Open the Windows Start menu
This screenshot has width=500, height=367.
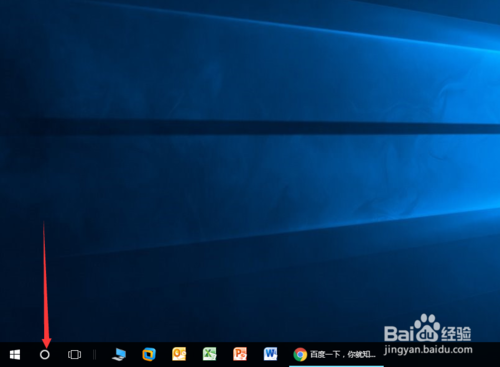tap(15, 355)
